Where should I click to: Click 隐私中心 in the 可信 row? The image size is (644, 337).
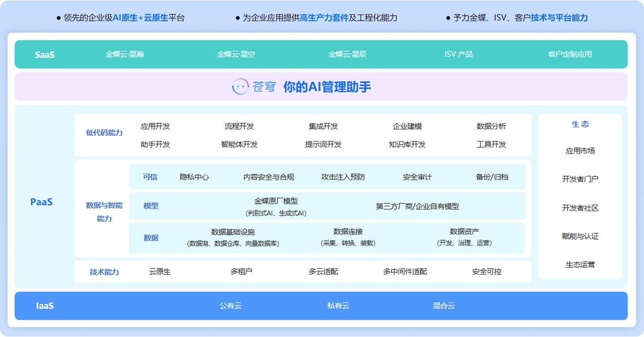point(194,177)
